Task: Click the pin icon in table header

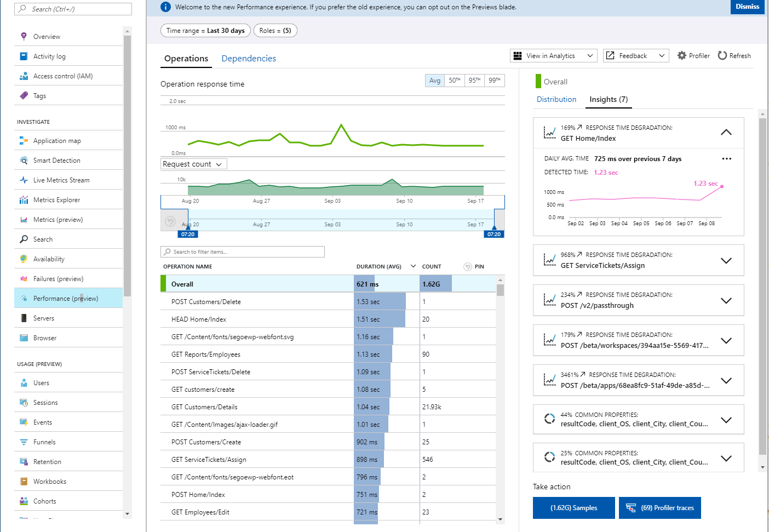Action: point(468,267)
